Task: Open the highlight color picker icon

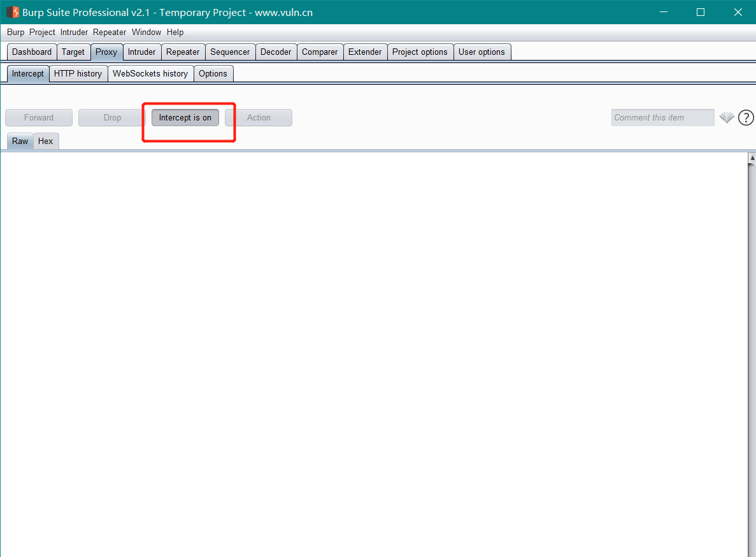Action: click(x=727, y=117)
